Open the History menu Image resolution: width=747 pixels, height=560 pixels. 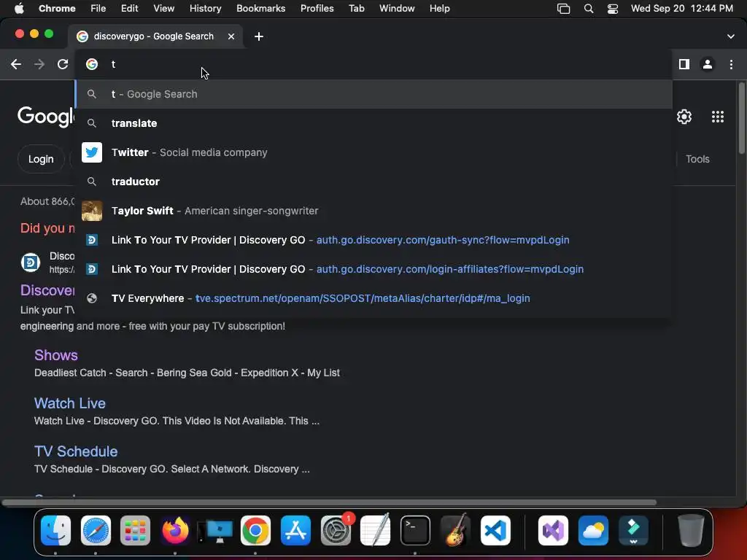(205, 9)
